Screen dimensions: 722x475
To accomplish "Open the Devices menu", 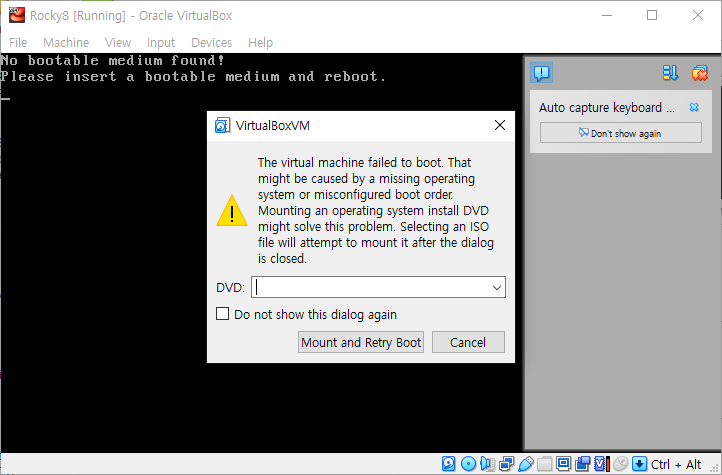I will click(211, 43).
